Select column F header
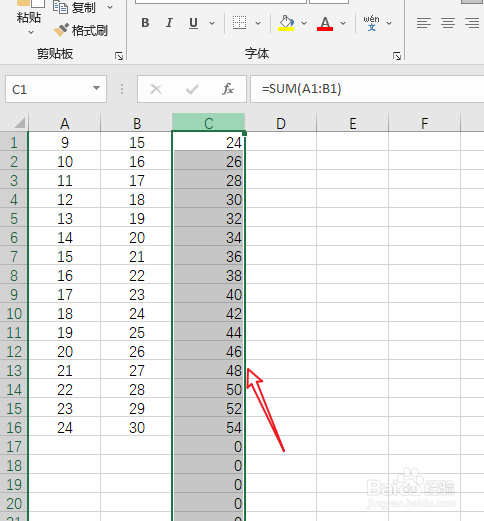This screenshot has height=521, width=484. tap(424, 123)
